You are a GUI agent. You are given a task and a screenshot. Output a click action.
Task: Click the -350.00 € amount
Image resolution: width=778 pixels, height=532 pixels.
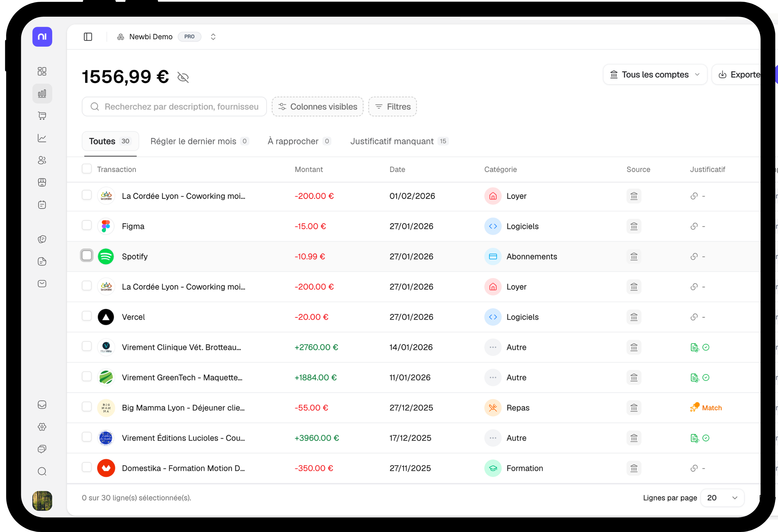[x=314, y=468]
